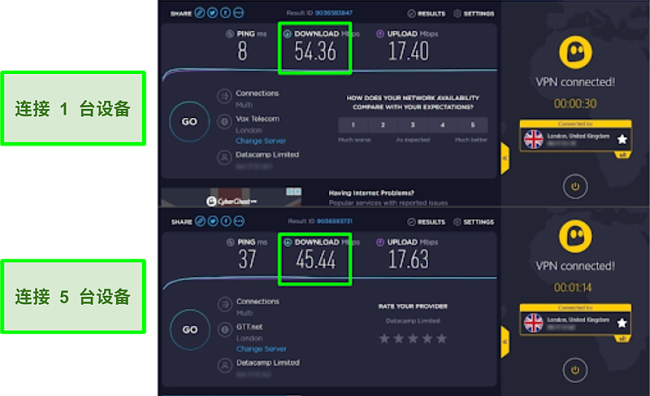Click DOWNLOAD arrow icon above 45.44

coord(287,242)
